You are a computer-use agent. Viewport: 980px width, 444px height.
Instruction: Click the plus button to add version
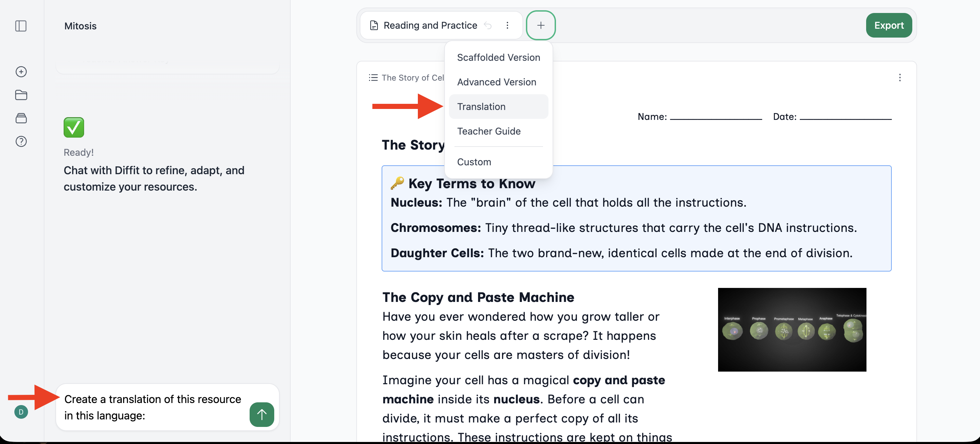pyautogui.click(x=541, y=26)
